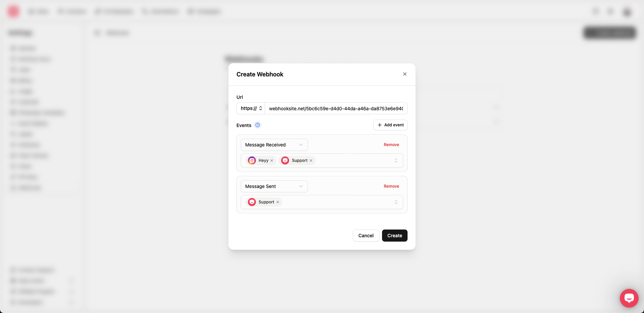Image resolution: width=644 pixels, height=313 pixels.
Task: Close the Create Webhook dialog
Action: tap(405, 74)
